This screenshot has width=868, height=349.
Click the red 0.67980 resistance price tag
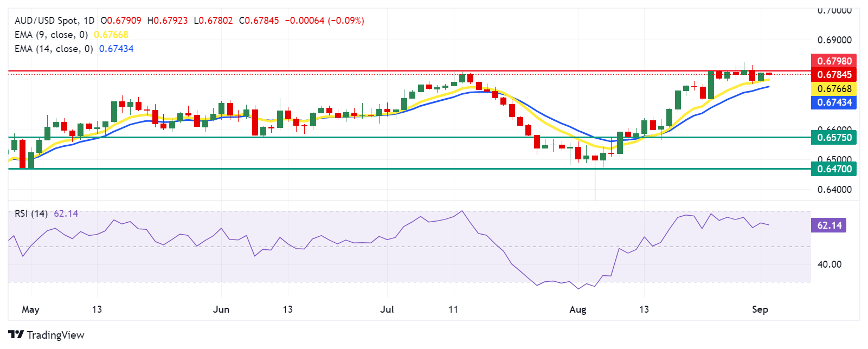pos(834,61)
